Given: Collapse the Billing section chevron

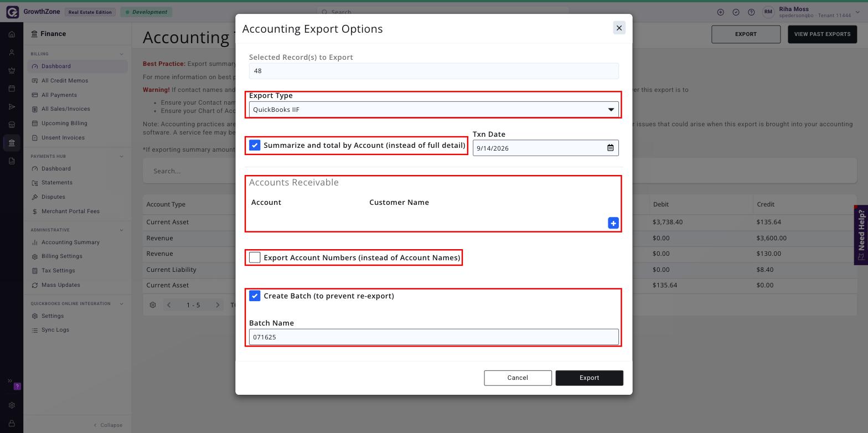Looking at the screenshot, I should tap(121, 54).
